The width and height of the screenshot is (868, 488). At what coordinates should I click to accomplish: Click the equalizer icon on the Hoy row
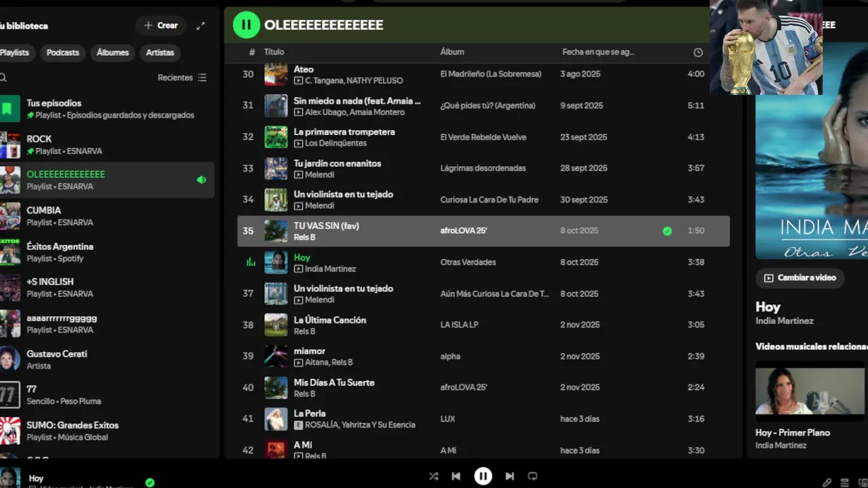click(x=250, y=262)
